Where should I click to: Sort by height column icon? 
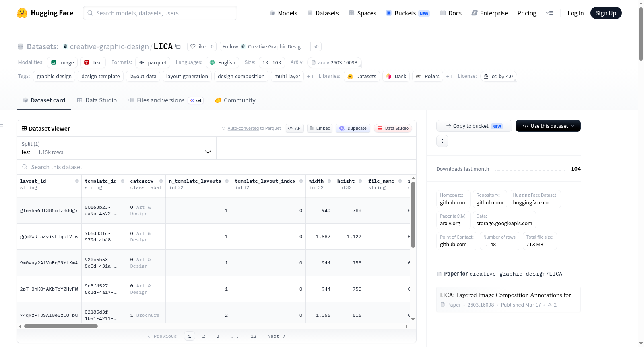tap(360, 181)
